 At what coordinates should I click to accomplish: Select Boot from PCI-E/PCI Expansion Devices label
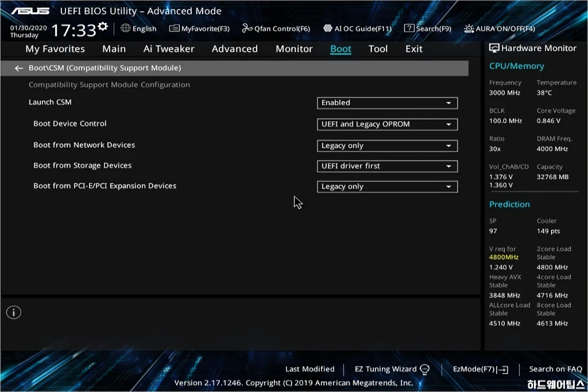pos(105,186)
